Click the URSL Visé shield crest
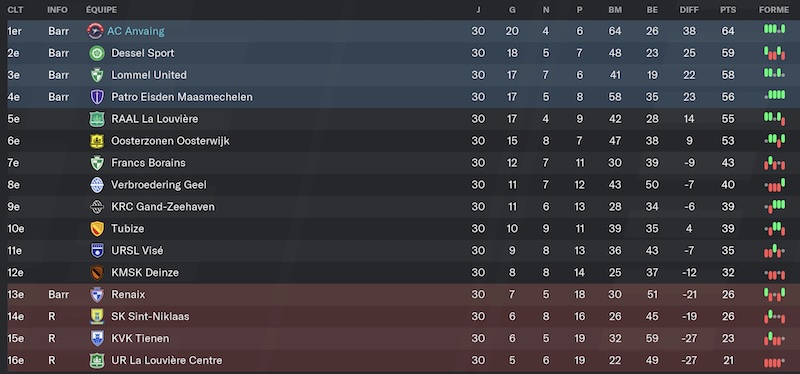The width and height of the screenshot is (800, 374). (97, 251)
